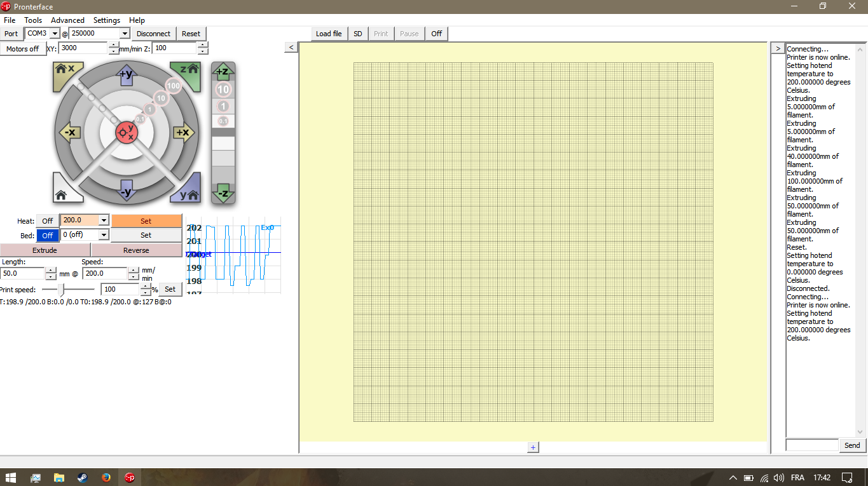Viewport: 868px width, 486px height.
Task: Click the blue plus button below the print bed
Action: [533, 447]
